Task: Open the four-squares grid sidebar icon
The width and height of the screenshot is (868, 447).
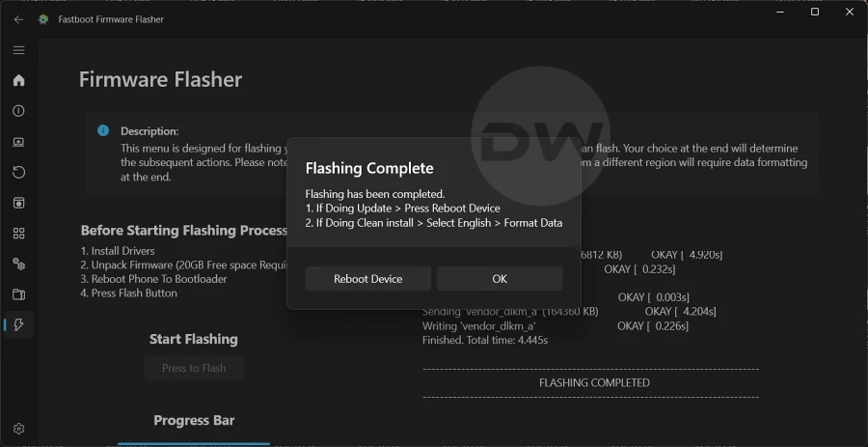Action: pyautogui.click(x=19, y=234)
